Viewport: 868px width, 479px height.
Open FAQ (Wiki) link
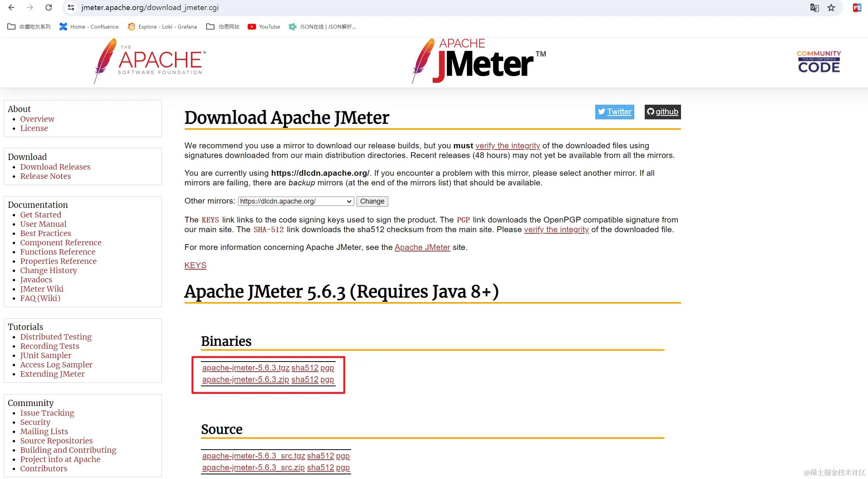click(40, 298)
